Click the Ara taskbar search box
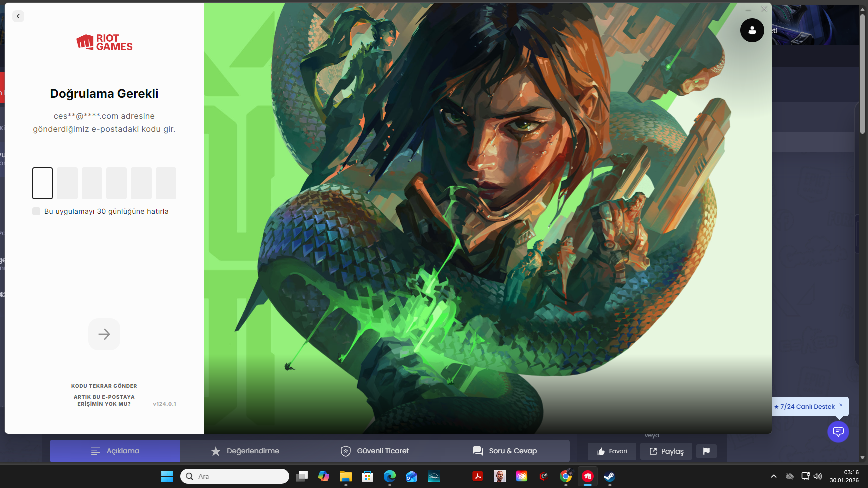This screenshot has width=868, height=488. (235, 476)
